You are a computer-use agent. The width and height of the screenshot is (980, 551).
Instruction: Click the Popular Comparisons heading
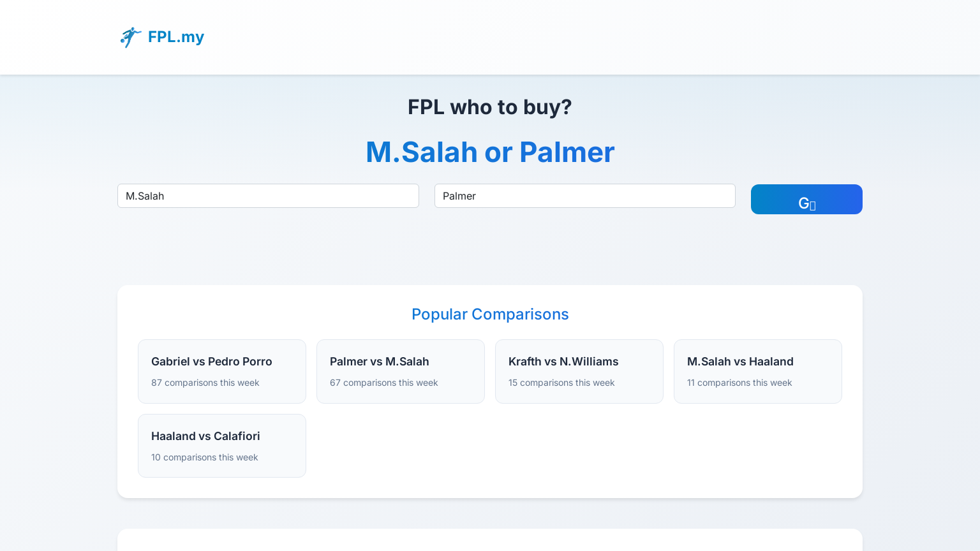click(490, 314)
